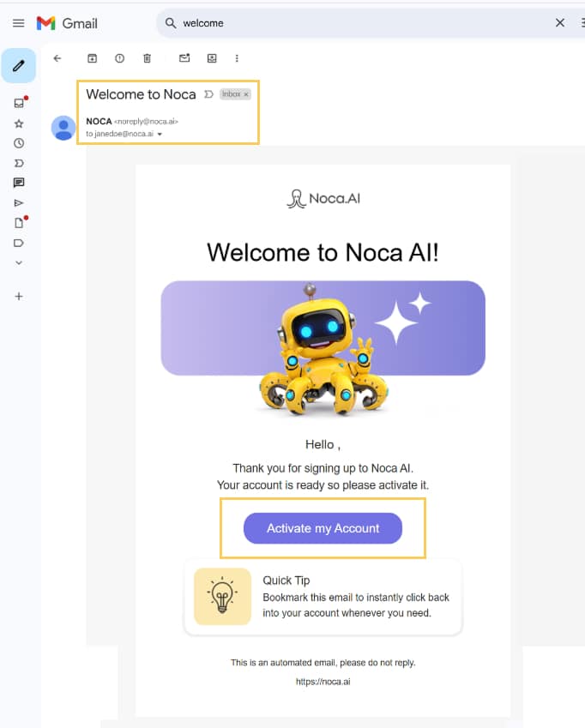Screen dimensions: 585x728
Task: Expand More chevron in the sidebar
Action: tap(19, 262)
